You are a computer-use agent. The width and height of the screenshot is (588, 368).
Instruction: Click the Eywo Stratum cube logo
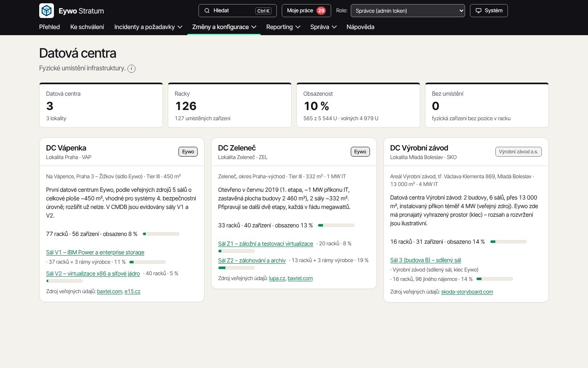tap(47, 11)
